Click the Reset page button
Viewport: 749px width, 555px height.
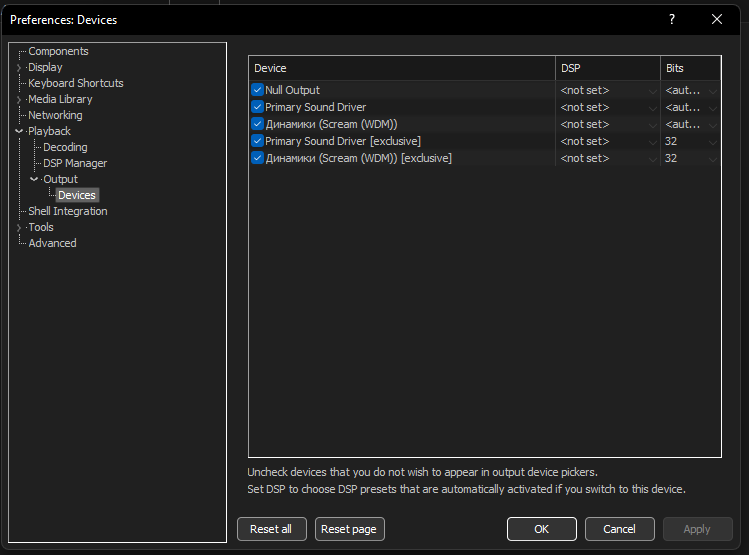pos(349,529)
